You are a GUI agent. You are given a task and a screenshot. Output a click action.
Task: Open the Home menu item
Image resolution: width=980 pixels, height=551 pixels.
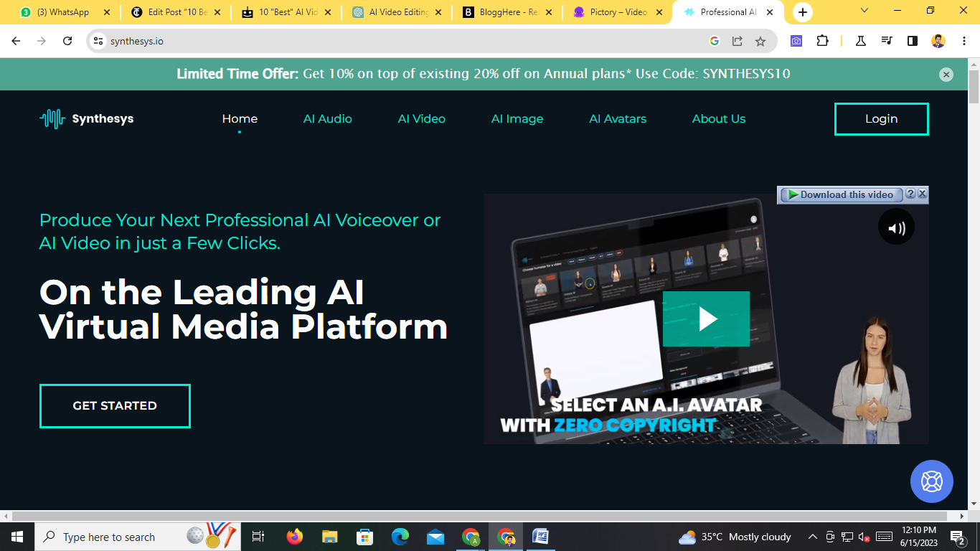[x=240, y=119]
